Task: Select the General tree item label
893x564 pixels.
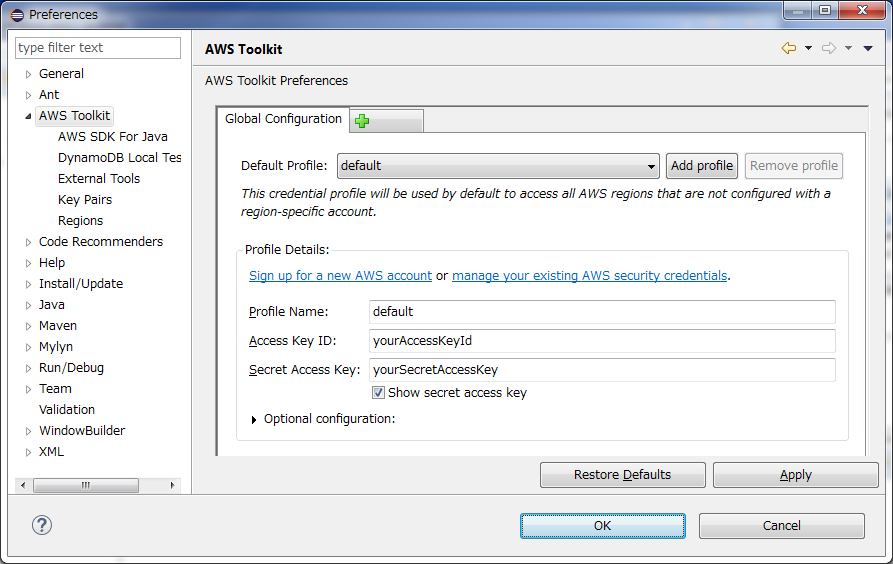Action: [x=61, y=74]
